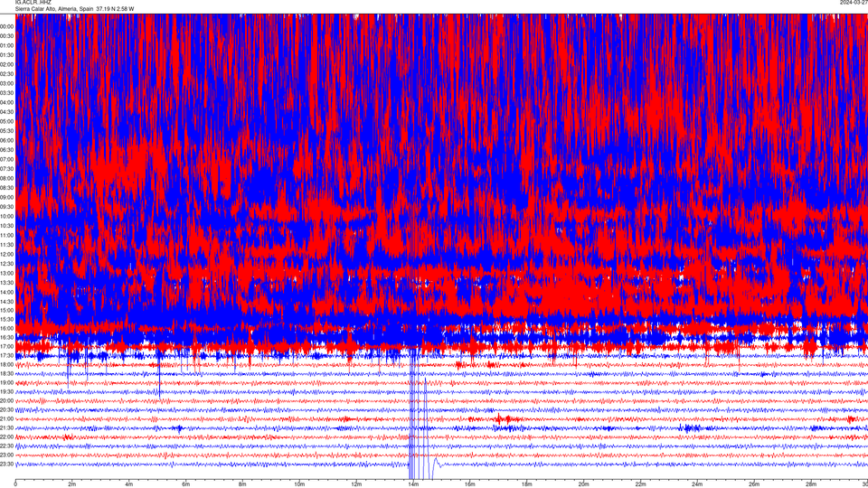Viewport: 868px width, 488px height.
Task: Pick the 04:30 time row label
Action: pyautogui.click(x=6, y=112)
